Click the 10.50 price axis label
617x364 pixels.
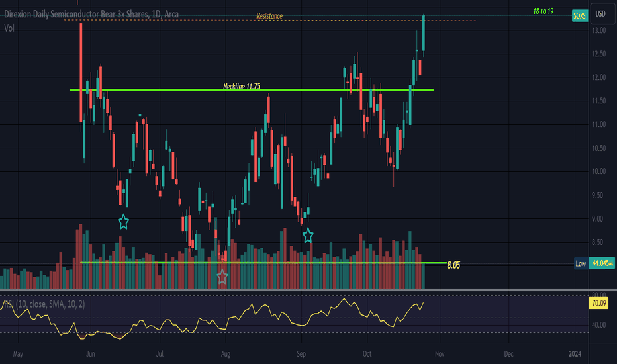tap(599, 148)
